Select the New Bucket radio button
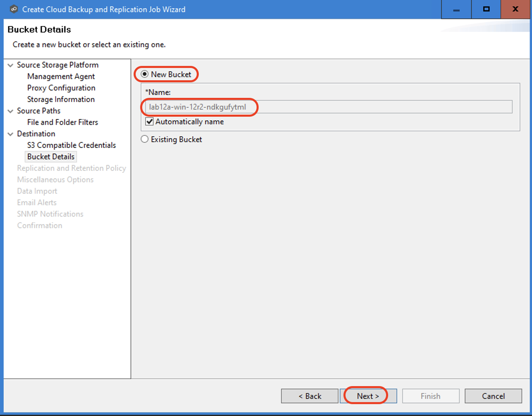Viewport: 532px width, 416px height. click(145, 74)
